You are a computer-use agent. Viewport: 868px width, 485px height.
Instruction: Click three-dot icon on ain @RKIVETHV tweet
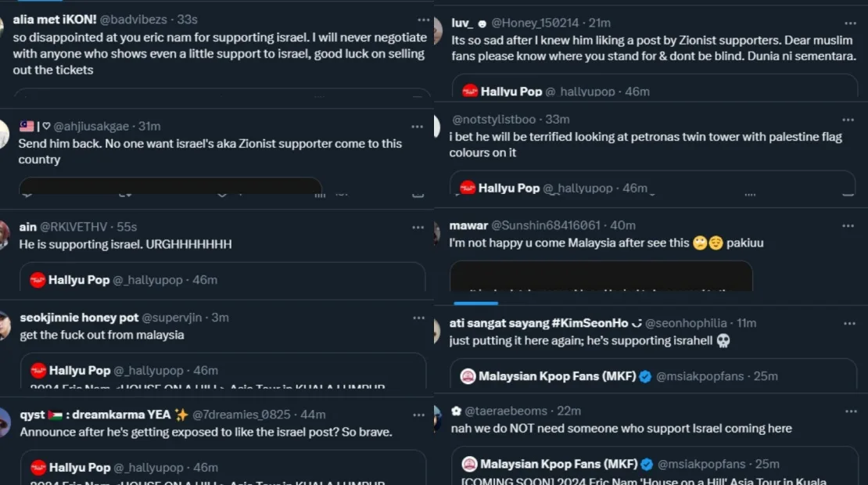point(418,227)
